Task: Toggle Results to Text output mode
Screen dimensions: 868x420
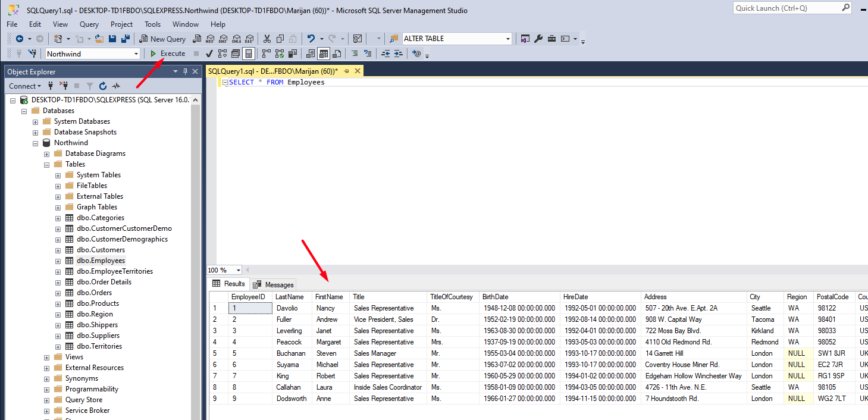Action: [311, 54]
